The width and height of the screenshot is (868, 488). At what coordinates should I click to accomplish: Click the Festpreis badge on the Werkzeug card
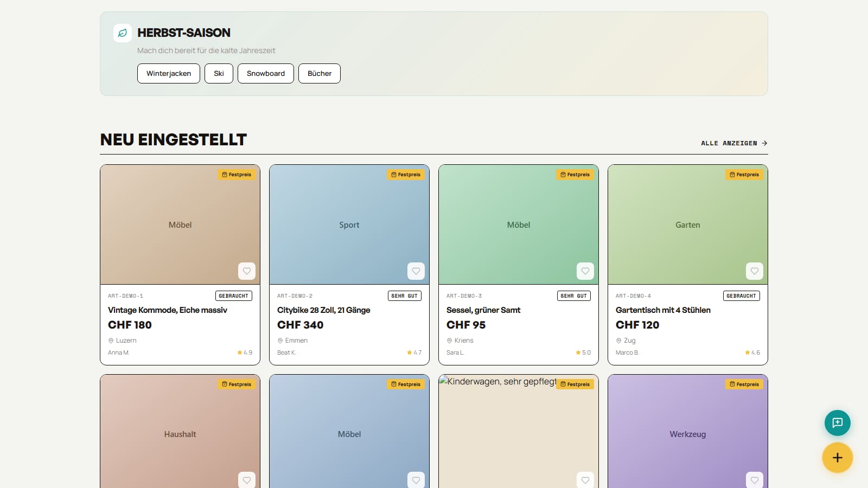coord(744,384)
